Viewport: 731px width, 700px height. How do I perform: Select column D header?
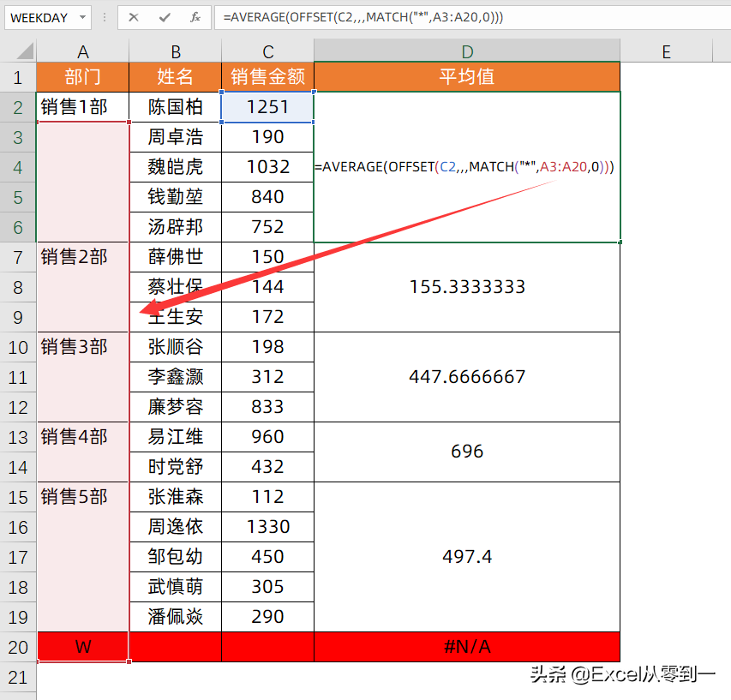click(x=467, y=51)
